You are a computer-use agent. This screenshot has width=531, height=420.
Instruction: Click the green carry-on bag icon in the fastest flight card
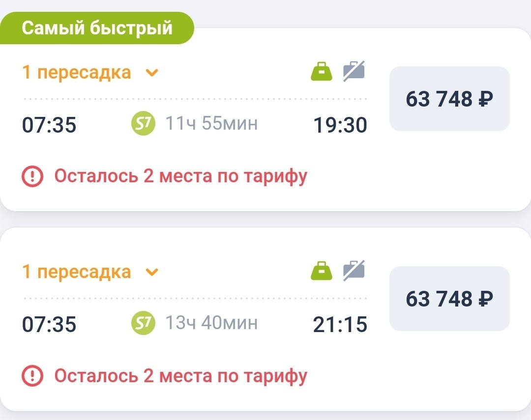[322, 72]
